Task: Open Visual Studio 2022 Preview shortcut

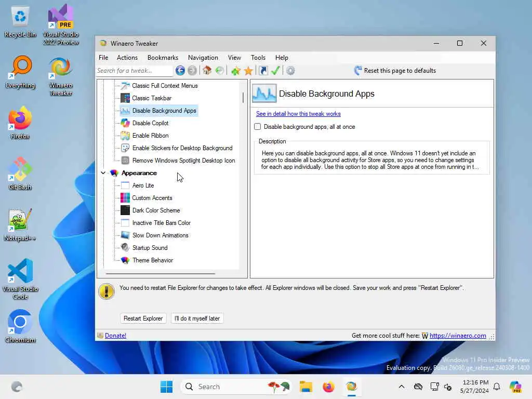Action: [x=61, y=24]
